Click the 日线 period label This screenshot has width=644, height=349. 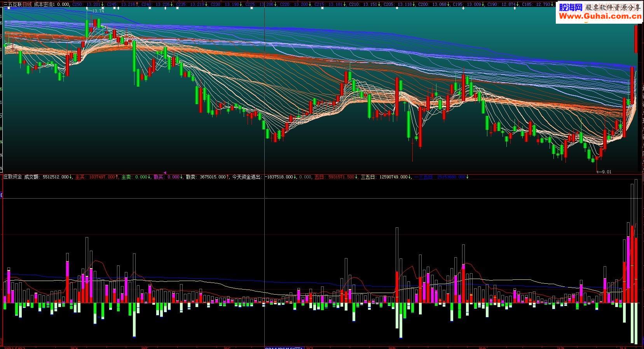click(27, 5)
